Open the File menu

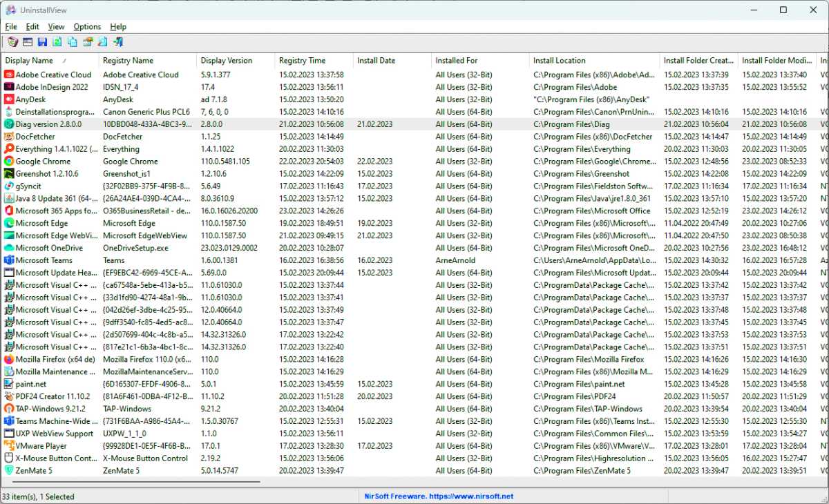[x=11, y=27]
